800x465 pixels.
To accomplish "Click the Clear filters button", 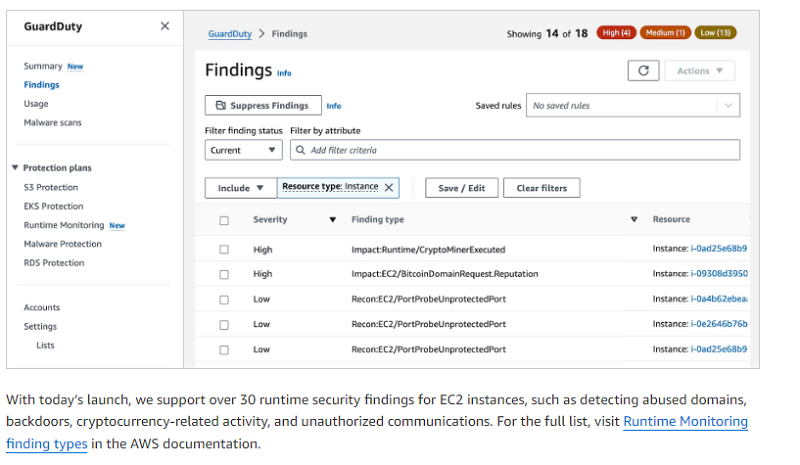I will (542, 188).
